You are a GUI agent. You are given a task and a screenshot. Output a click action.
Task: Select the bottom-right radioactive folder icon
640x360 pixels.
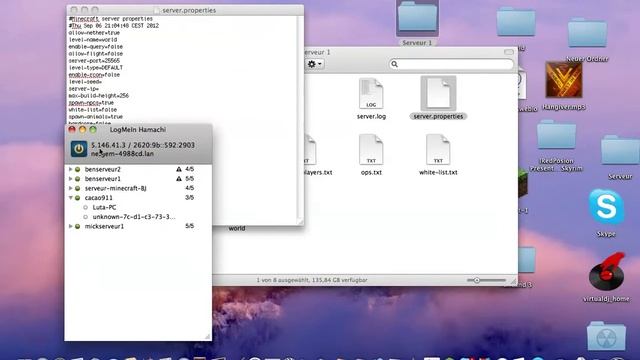(x=606, y=336)
